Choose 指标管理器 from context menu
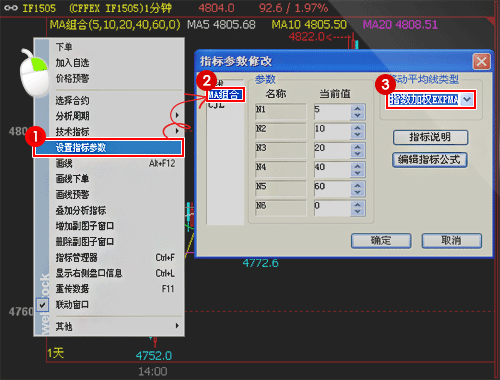The height and width of the screenshot is (380, 500). tap(109, 257)
